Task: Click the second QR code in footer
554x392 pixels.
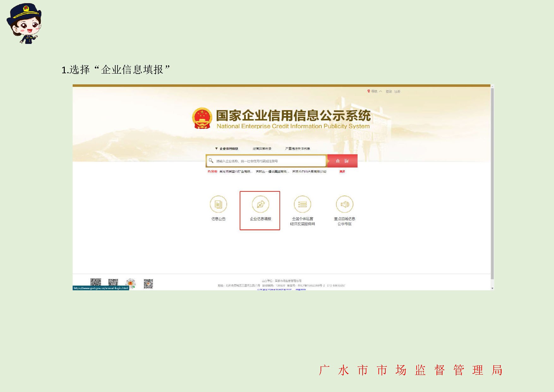Action: (x=113, y=283)
